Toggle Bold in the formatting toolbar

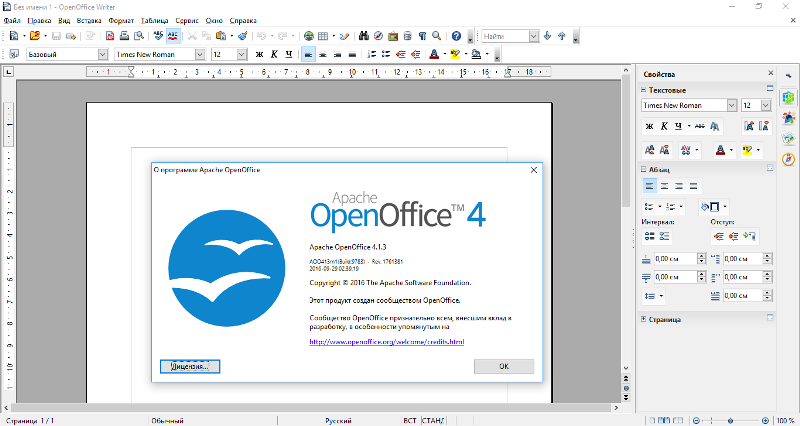point(259,54)
